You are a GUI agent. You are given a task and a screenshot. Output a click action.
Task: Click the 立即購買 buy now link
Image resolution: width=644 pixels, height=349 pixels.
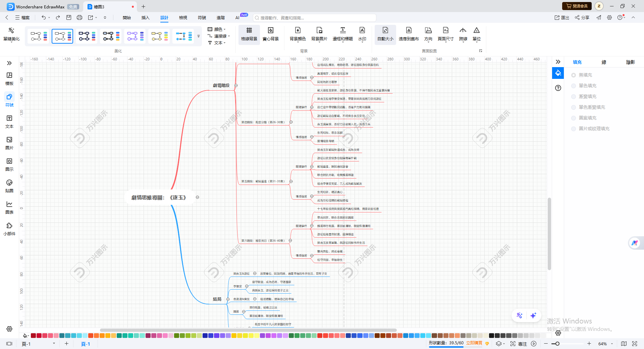coord(474,343)
